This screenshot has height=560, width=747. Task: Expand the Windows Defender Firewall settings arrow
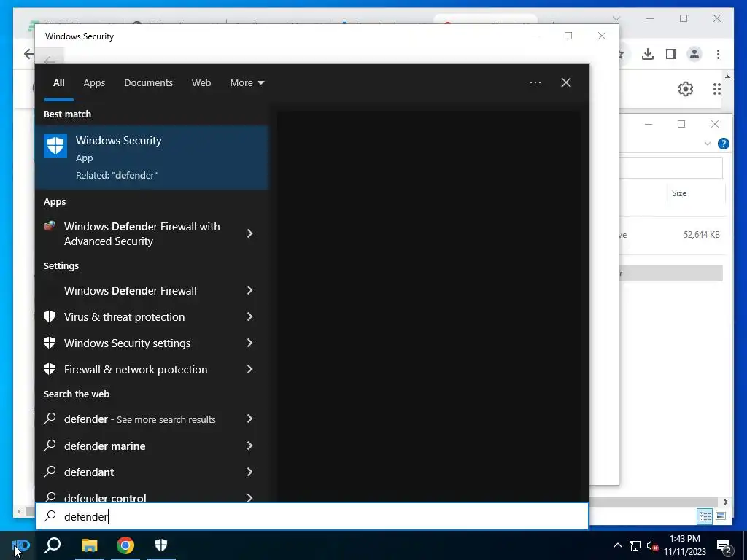coord(249,290)
